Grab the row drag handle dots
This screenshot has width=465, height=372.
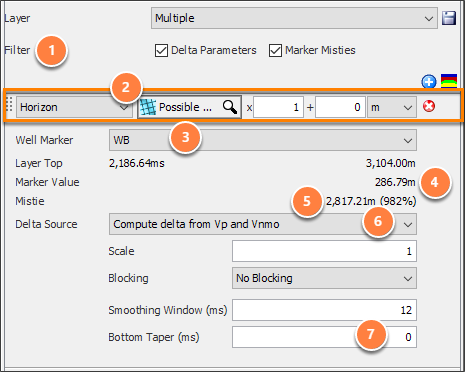tap(9, 105)
